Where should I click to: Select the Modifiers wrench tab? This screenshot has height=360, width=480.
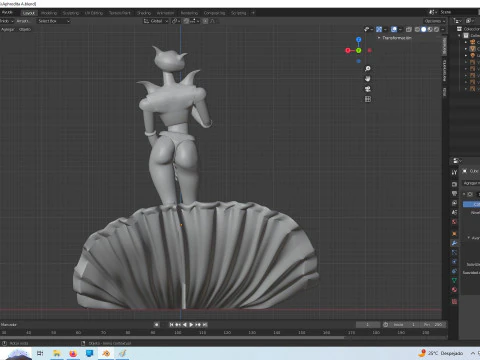click(x=454, y=243)
